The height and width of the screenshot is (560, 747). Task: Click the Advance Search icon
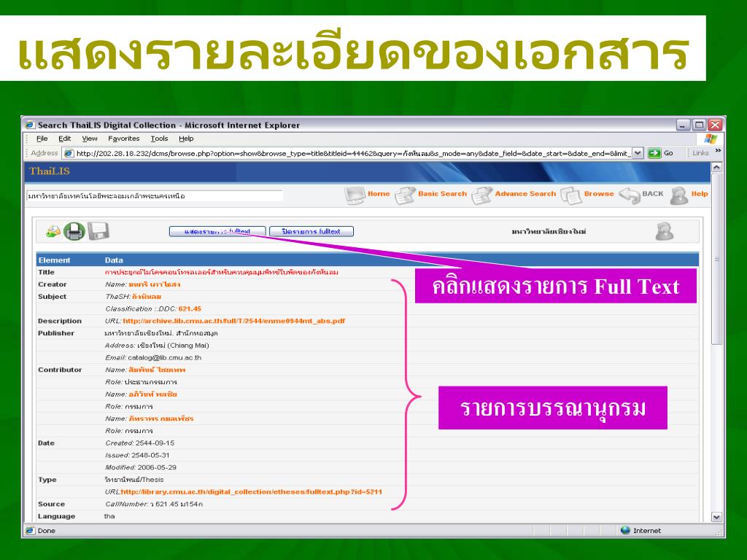(481, 195)
